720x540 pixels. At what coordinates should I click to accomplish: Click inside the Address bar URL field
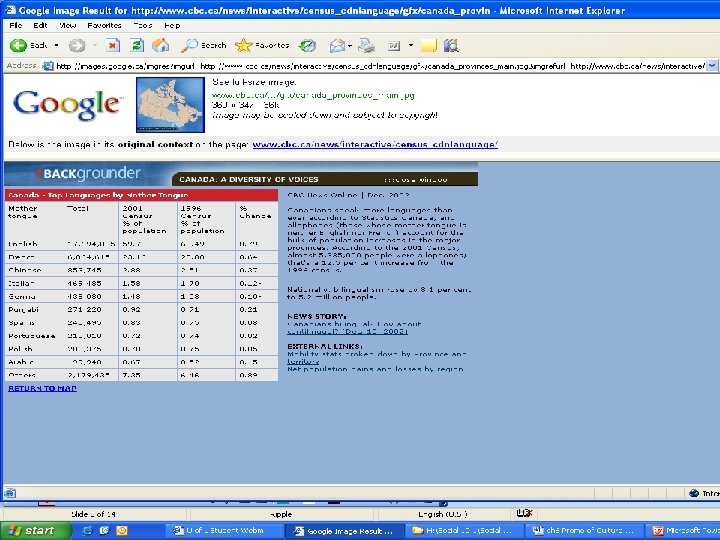(x=380, y=66)
